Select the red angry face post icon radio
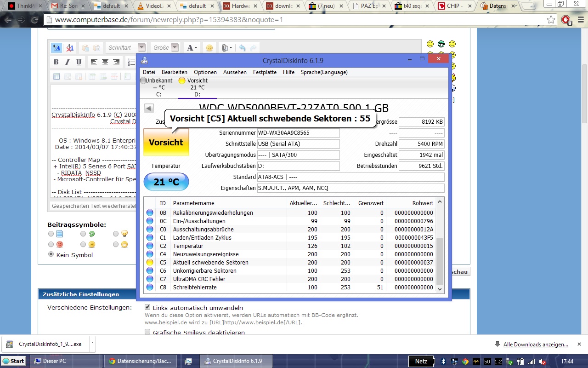The height and width of the screenshot is (368, 588). point(51,244)
